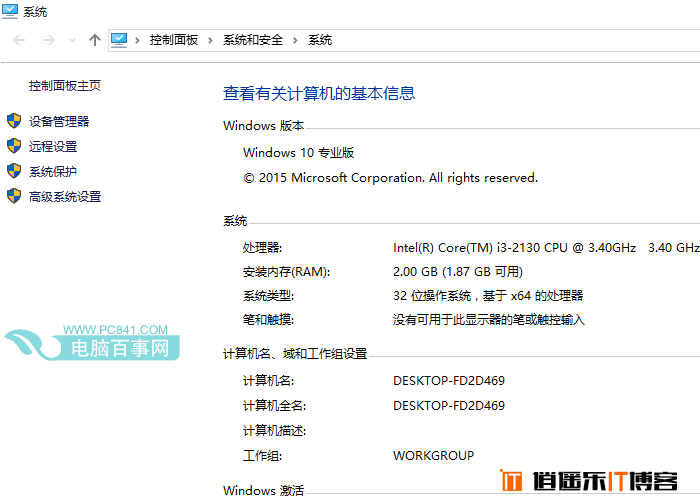The image size is (700, 500).
Task: Open 系统和安全 breadcrumb
Action: tap(253, 40)
